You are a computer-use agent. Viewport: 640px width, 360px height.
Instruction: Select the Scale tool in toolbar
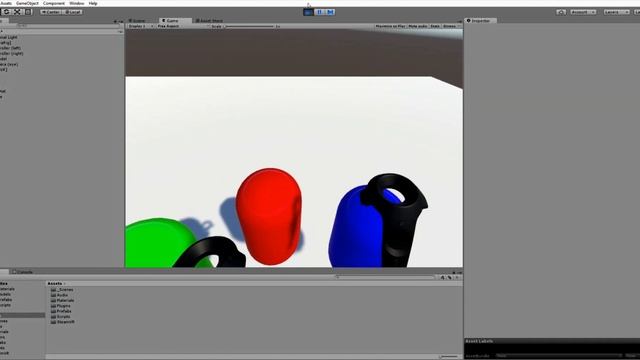pos(17,12)
